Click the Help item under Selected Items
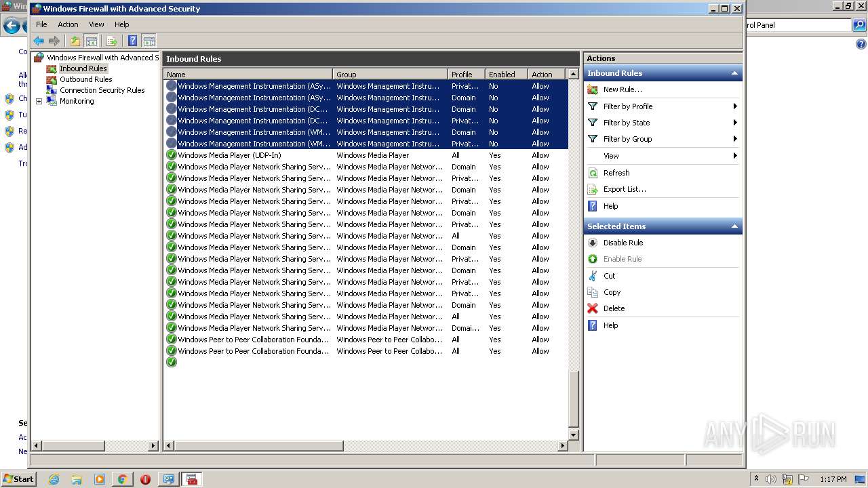This screenshot has width=868, height=488. (611, 325)
